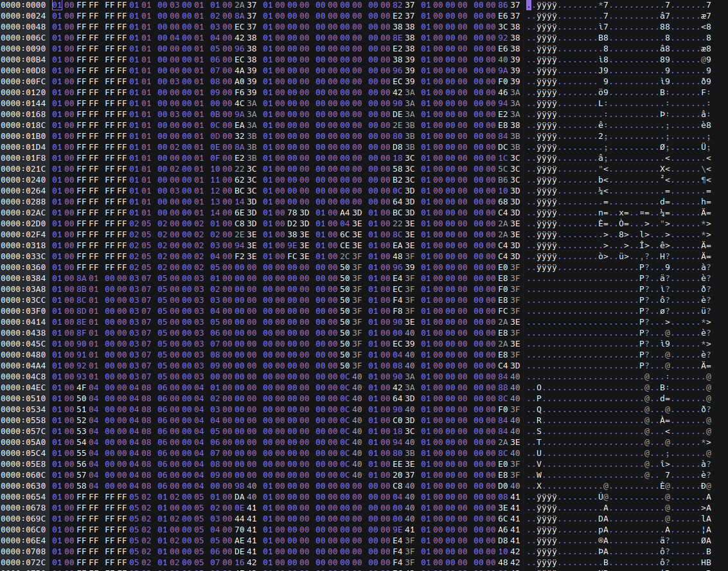
Task: Select offset label 0000:0360
Action: (x=23, y=267)
